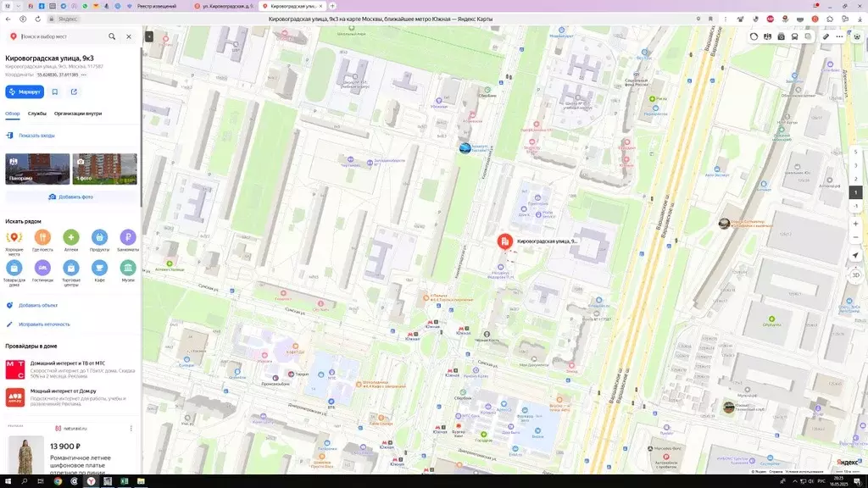Viewport: 868px width, 488px height.
Task: Select floor 5 on the floor switcher
Action: [x=856, y=152]
